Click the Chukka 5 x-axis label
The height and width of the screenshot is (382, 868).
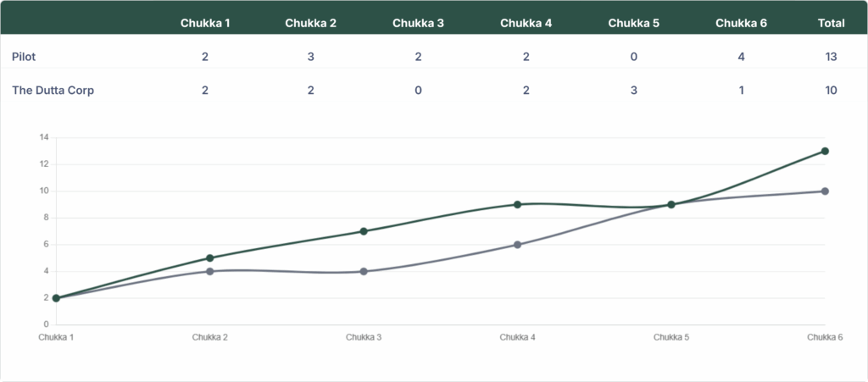tap(670, 337)
